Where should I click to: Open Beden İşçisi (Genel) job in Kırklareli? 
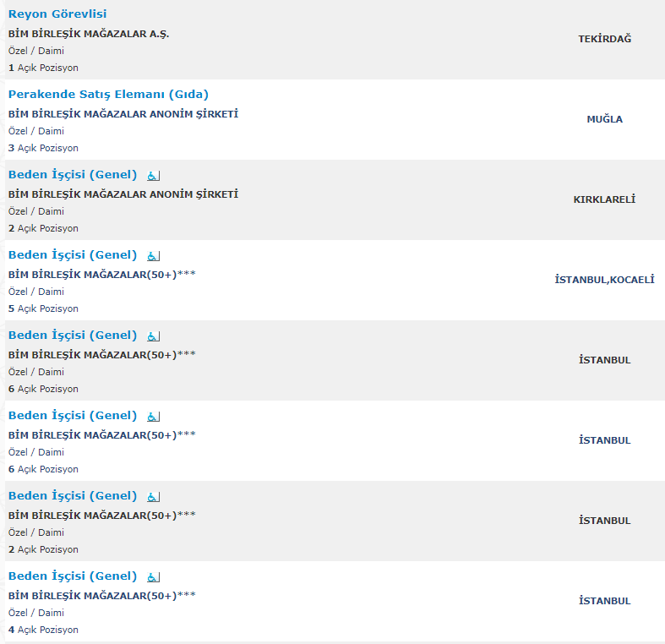coord(73,175)
